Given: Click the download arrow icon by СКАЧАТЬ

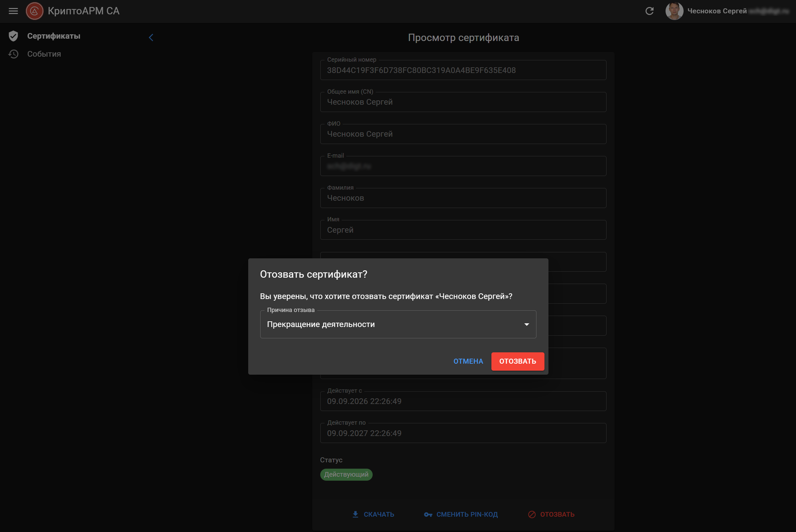Looking at the screenshot, I should 355,514.
